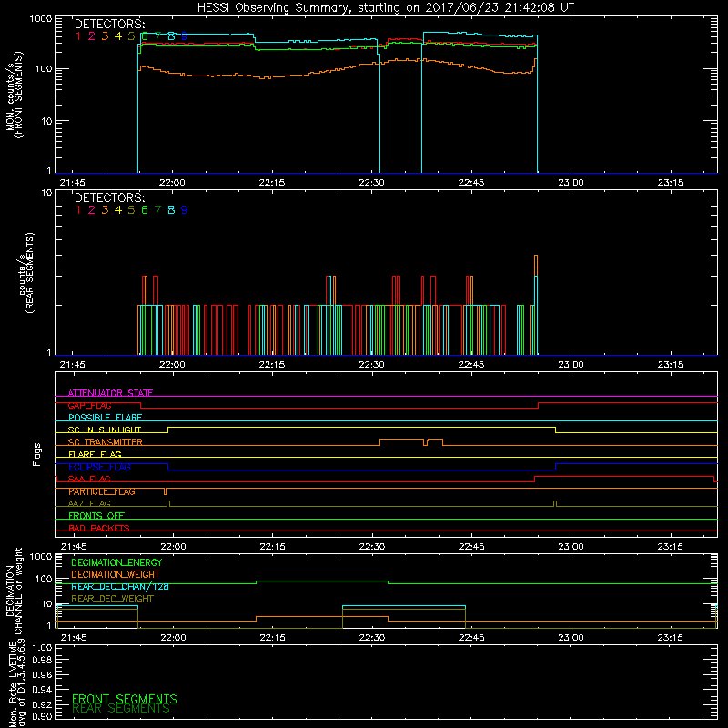Click the DECIMATION_WEIGHT legend label
The image size is (728, 728).
pos(116,574)
